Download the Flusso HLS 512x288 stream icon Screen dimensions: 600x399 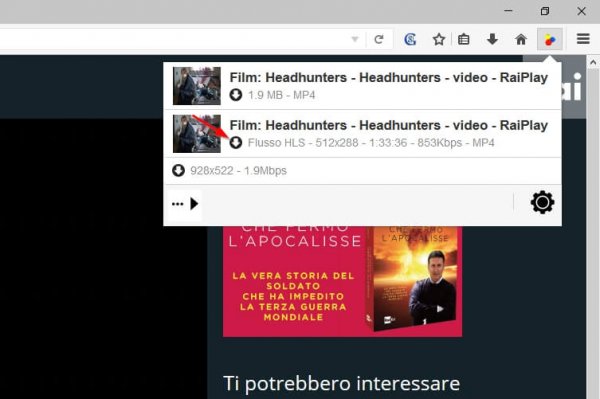point(236,143)
